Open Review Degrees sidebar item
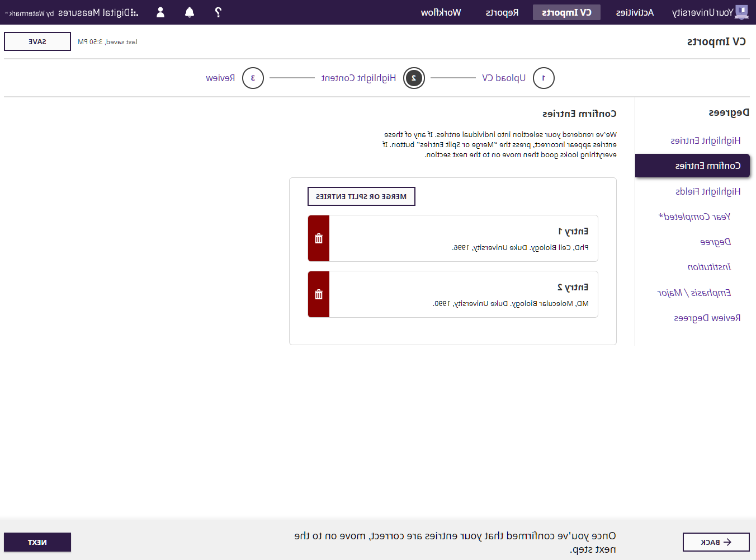Image resolution: width=756 pixels, height=560 pixels. 707,318
